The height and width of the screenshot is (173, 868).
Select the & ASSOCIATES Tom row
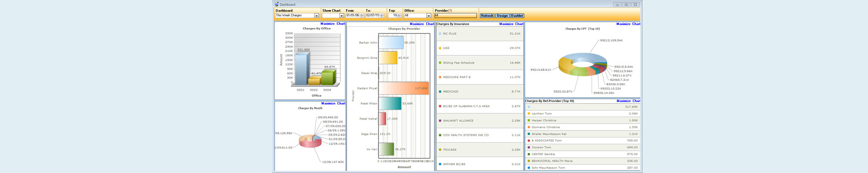(582, 140)
